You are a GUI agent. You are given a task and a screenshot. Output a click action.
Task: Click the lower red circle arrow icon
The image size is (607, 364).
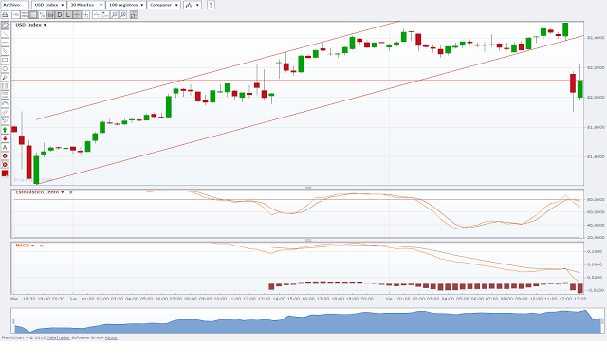[x=5, y=164]
